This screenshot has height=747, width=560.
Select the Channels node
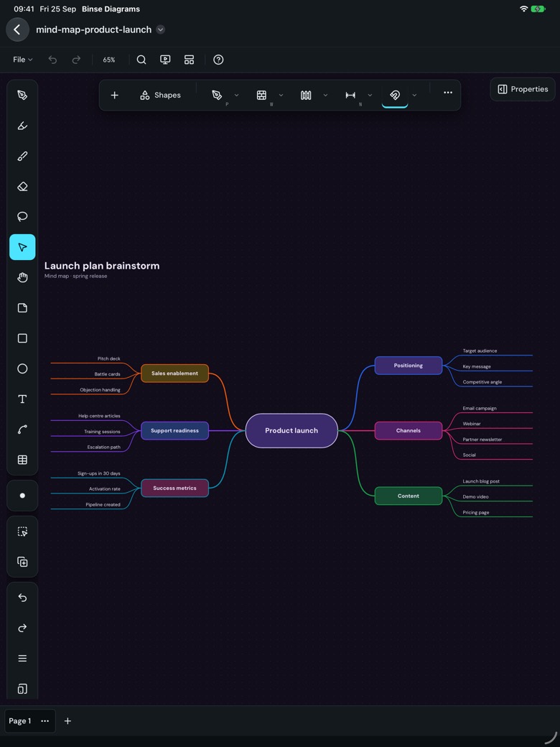[x=409, y=431]
